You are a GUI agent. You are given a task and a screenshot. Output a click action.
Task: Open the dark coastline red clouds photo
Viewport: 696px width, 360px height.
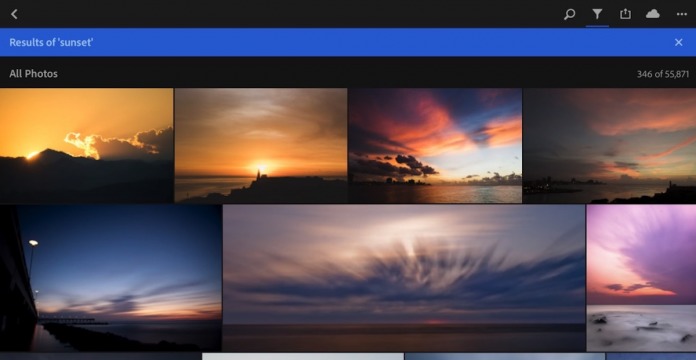[609, 146]
